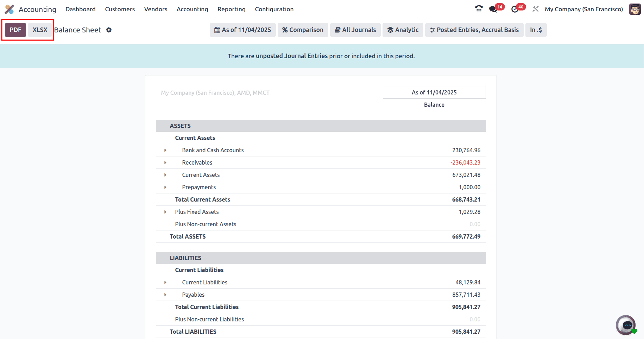Click the calendar icon on the date filter

pos(216,30)
